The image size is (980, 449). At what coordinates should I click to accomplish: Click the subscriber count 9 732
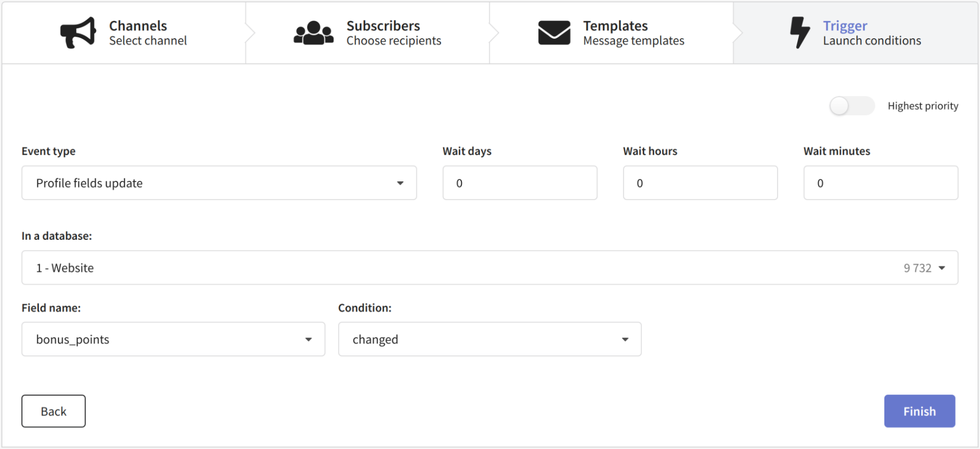point(917,268)
